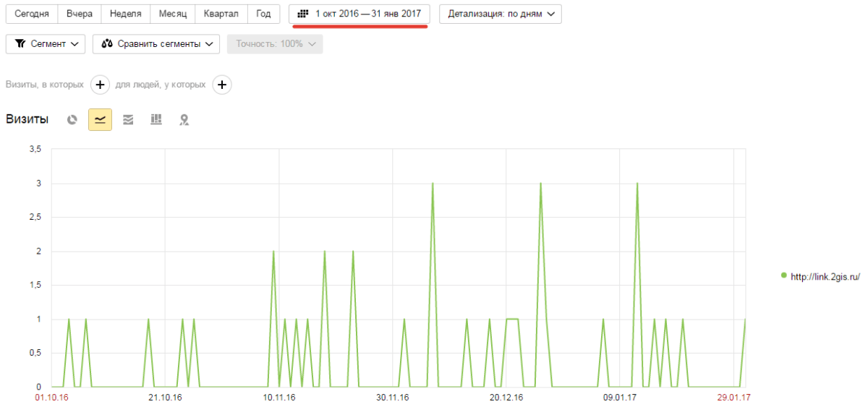Toggle link.2gis.ru series label in legend

click(x=825, y=276)
